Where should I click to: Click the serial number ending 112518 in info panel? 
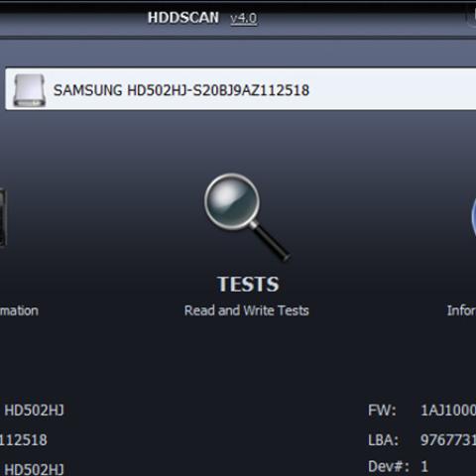click(24, 440)
